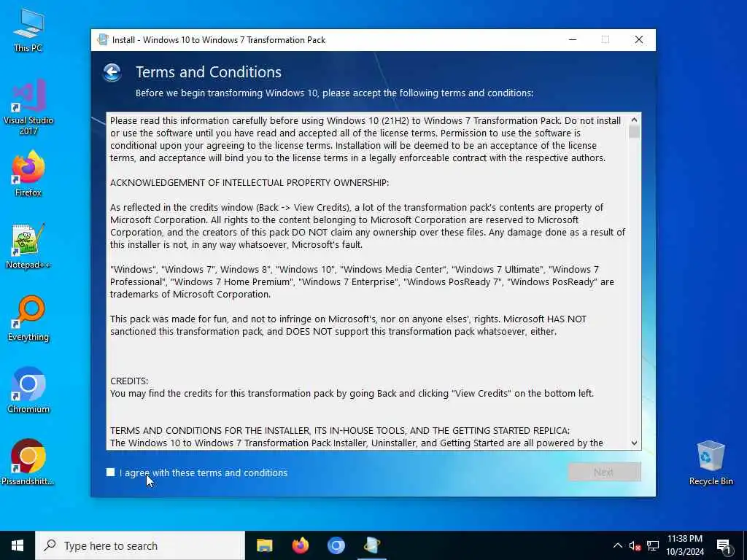
Task: Click the terms scrollbar up arrow
Action: pyautogui.click(x=634, y=120)
